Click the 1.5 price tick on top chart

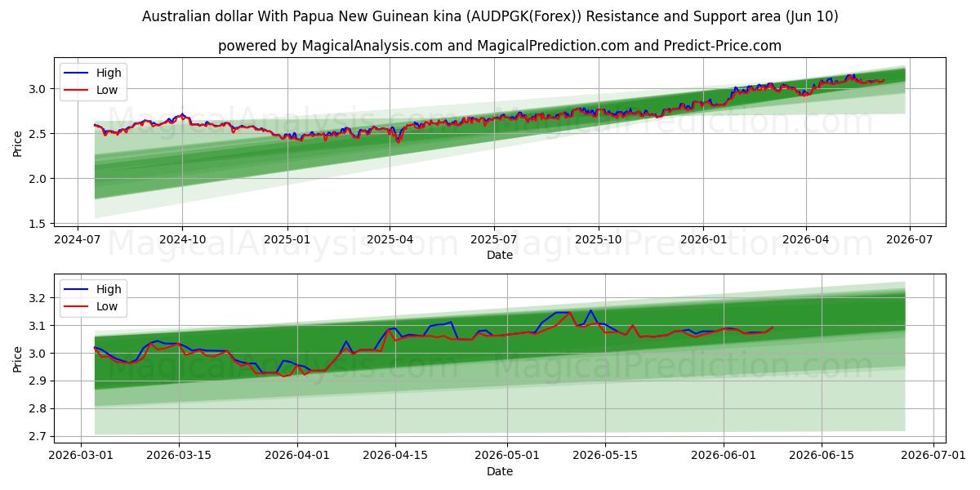point(39,223)
